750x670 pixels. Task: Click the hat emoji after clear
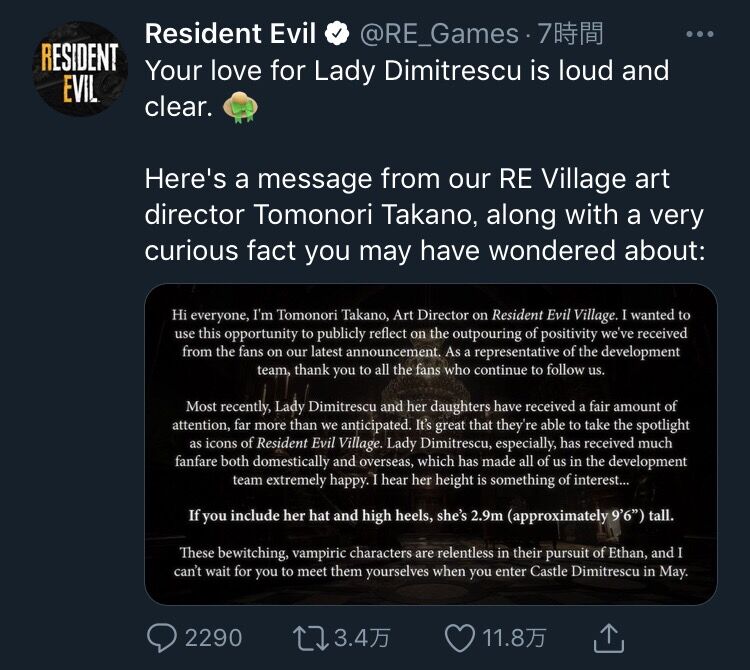241,107
